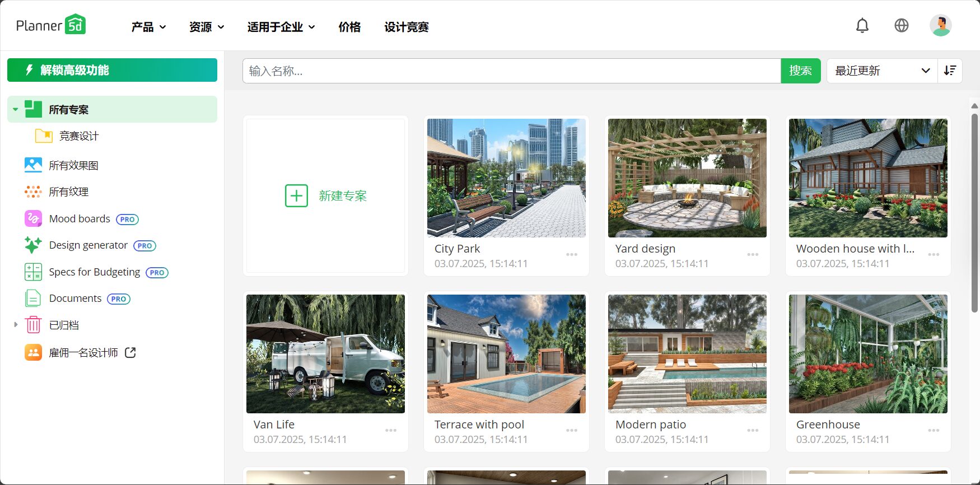The height and width of the screenshot is (485, 980).
Task: Open the Modern patio thumbnail
Action: point(687,353)
